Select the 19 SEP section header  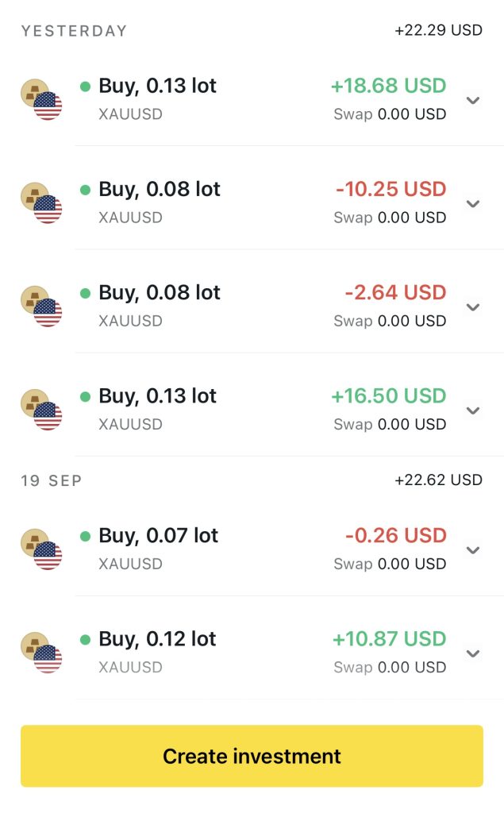click(x=52, y=480)
